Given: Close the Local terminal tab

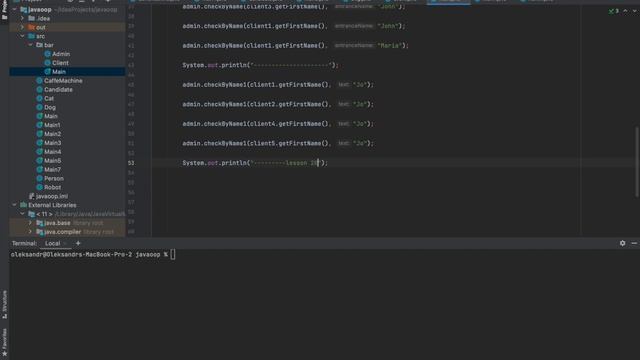Looking at the screenshot, I should coord(65,244).
